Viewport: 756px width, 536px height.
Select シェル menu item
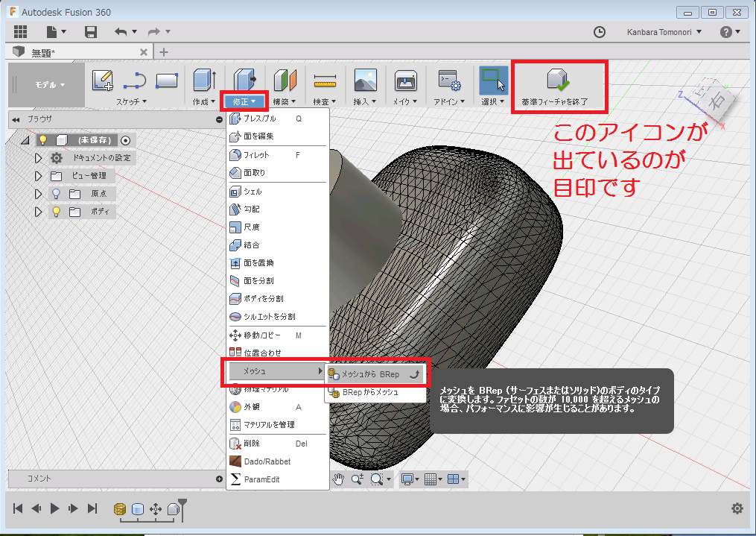tap(278, 192)
